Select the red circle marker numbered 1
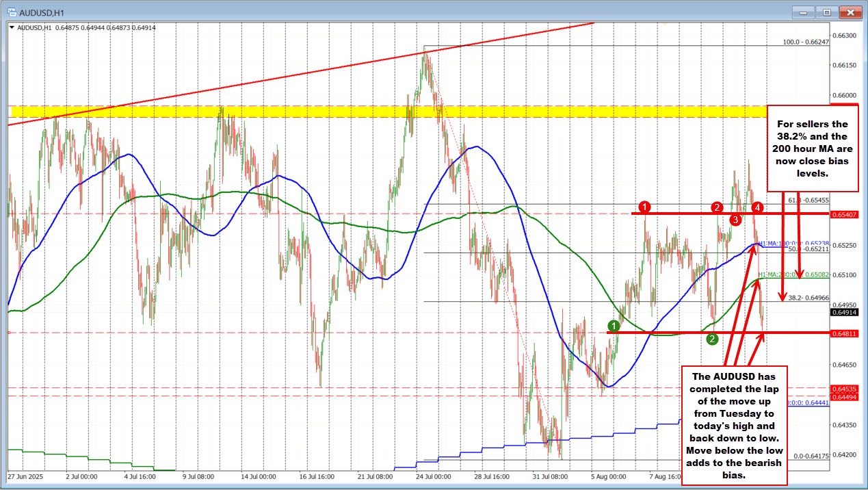The width and height of the screenshot is (868, 490). [645, 206]
